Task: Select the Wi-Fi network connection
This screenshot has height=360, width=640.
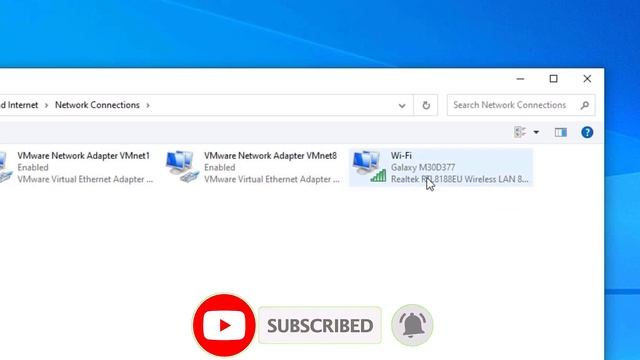Action: (441, 167)
